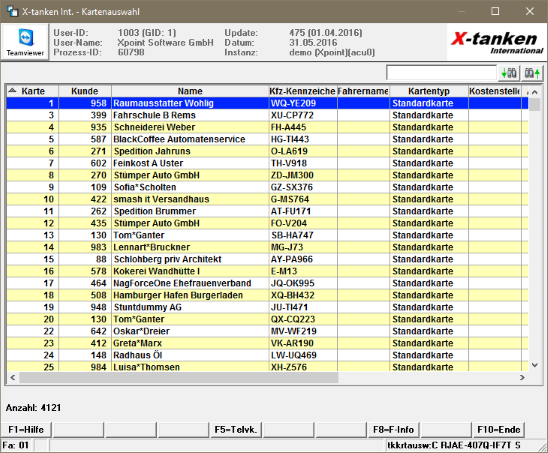Click the Kartentyp column header
The width and height of the screenshot is (548, 453).
tap(429, 91)
